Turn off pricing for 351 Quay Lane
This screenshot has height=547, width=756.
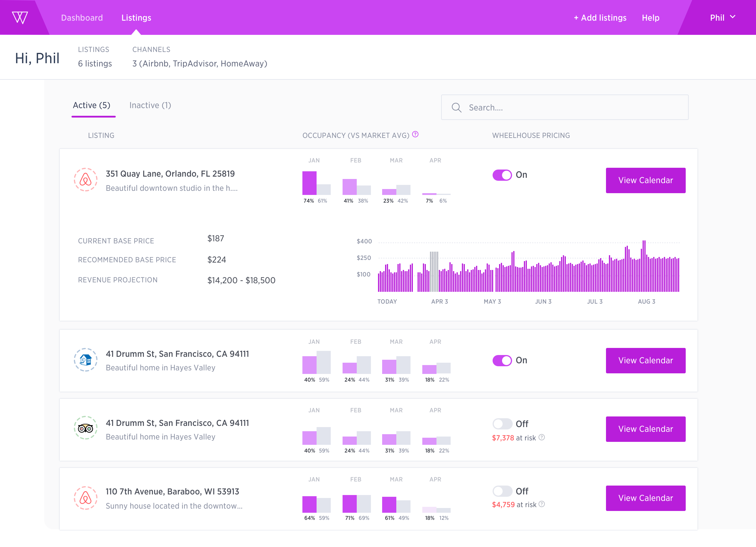502,175
